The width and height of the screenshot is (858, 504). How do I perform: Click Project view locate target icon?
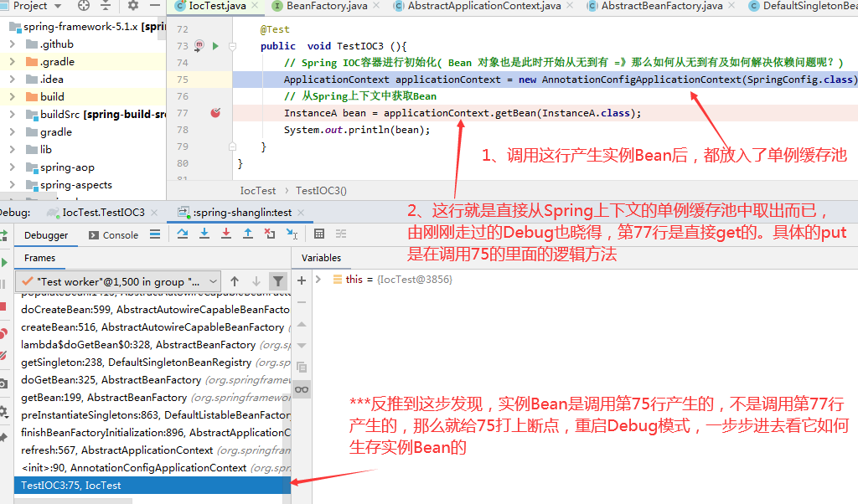84,6
